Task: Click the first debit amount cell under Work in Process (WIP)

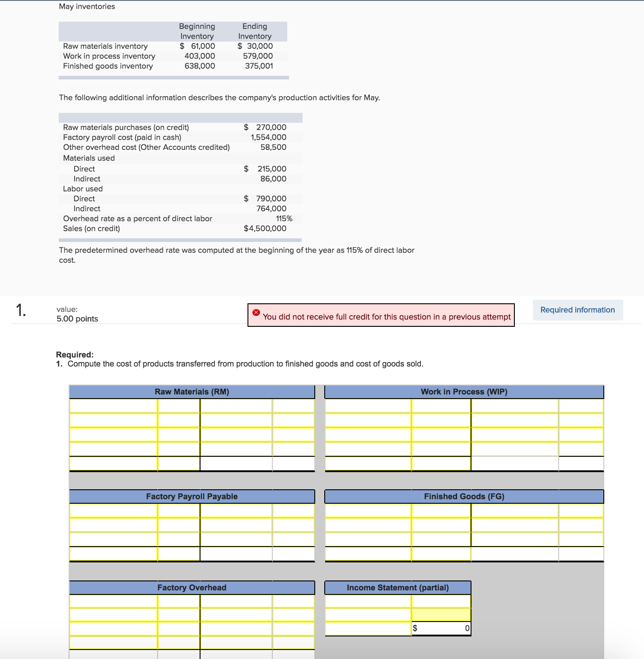Action: point(441,406)
